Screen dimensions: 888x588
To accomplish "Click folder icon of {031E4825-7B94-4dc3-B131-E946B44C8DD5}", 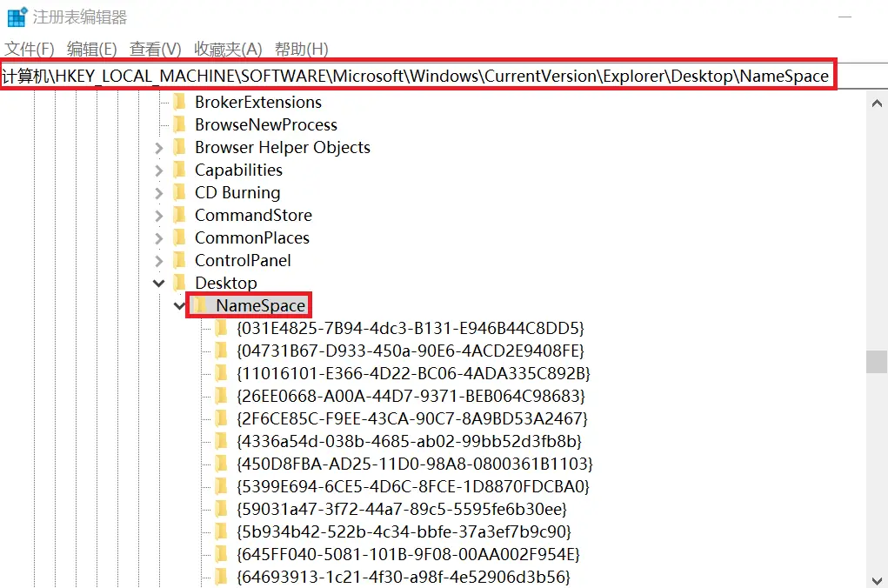I will [221, 328].
